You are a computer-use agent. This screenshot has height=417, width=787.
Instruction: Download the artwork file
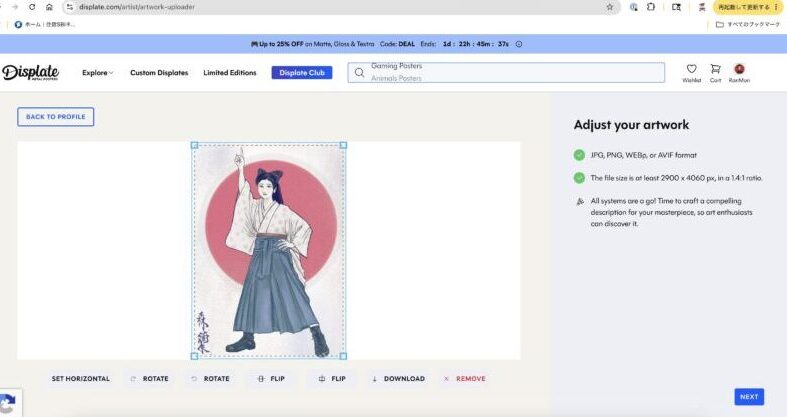[399, 379]
